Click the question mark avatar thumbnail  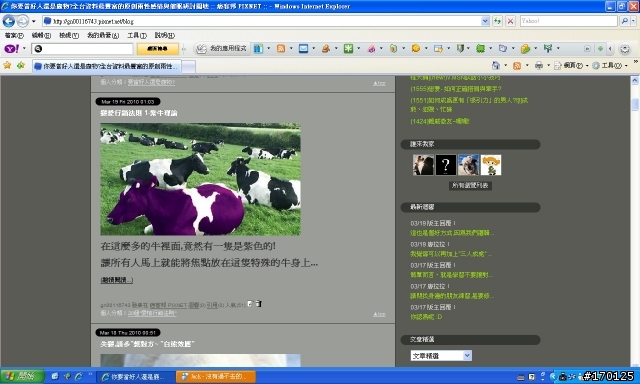coord(446,165)
